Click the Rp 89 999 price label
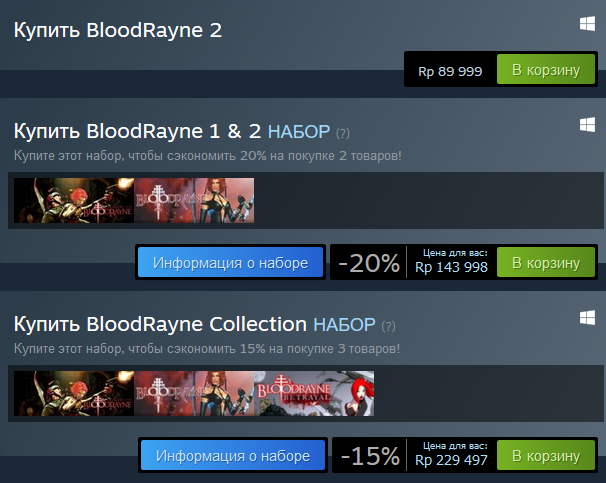The height and width of the screenshot is (483, 606). [x=449, y=71]
